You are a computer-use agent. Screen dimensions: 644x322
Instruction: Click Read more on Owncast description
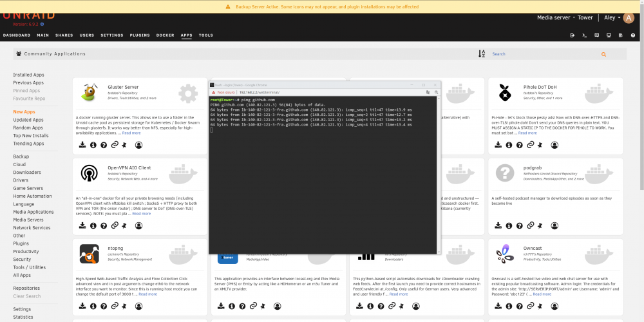542,294
